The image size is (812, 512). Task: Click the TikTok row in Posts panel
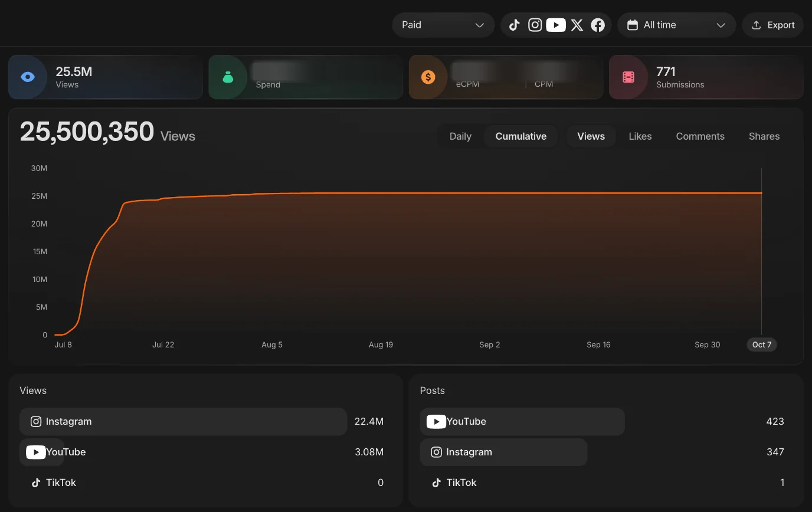click(606, 483)
